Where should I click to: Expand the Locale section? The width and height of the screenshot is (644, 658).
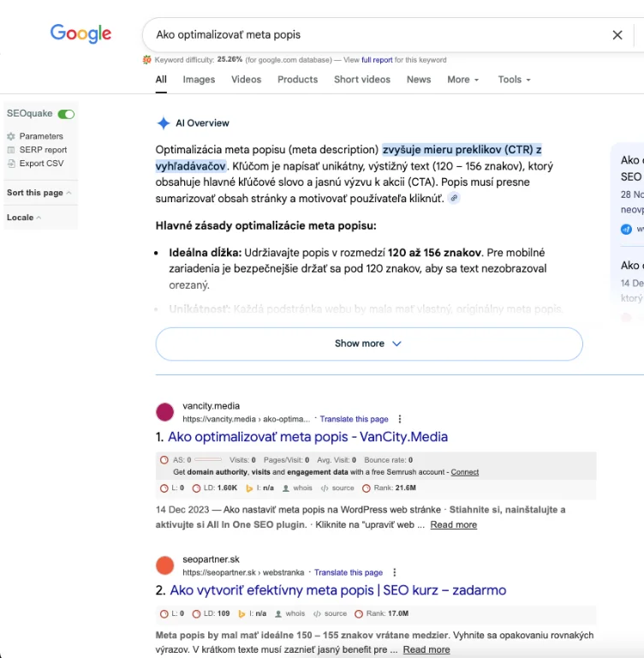coord(24,218)
